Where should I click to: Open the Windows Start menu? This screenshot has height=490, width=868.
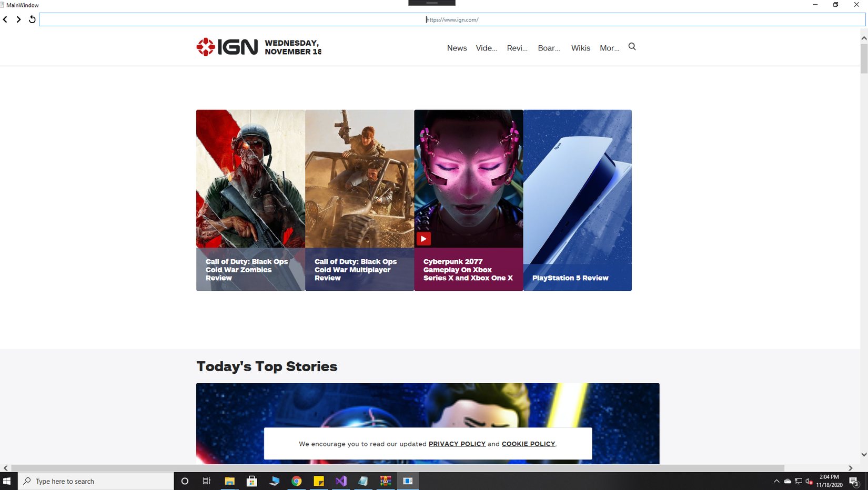(x=7, y=481)
